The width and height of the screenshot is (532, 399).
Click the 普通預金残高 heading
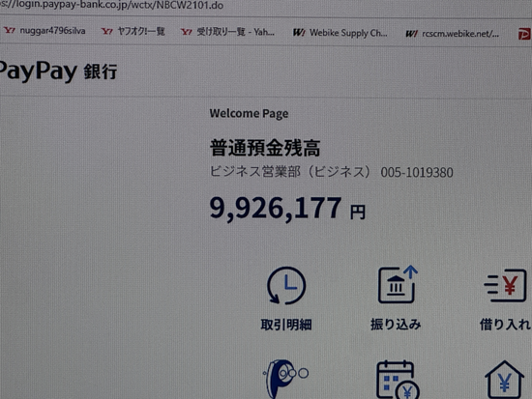265,148
